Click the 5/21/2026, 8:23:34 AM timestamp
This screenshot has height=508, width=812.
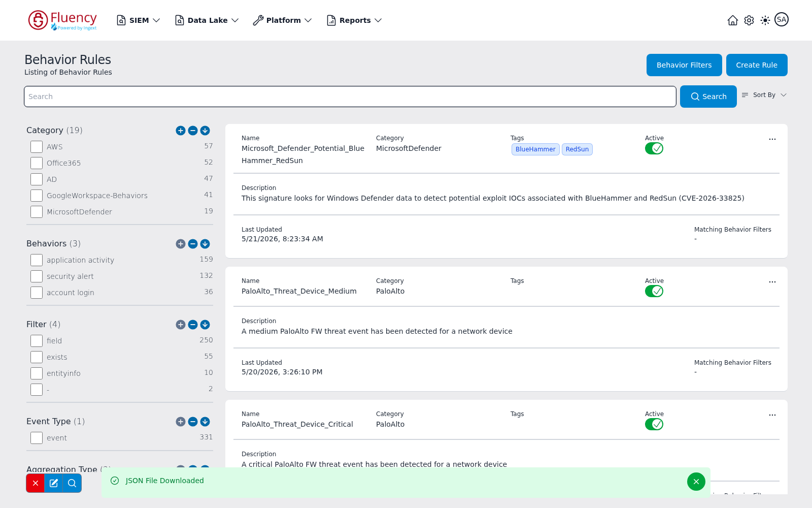point(282,239)
